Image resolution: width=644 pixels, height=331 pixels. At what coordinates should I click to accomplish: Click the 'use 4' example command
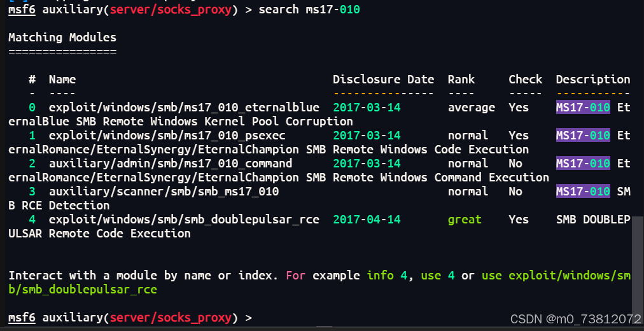tap(437, 276)
